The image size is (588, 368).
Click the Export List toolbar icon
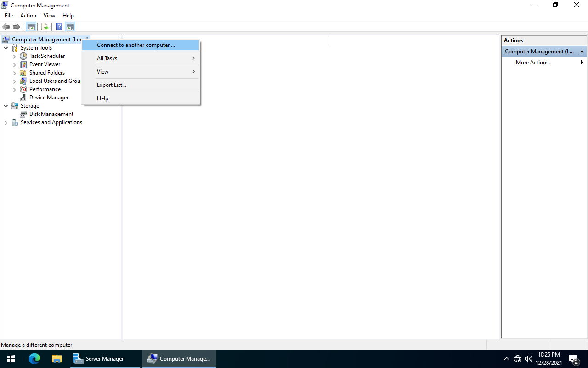45,27
